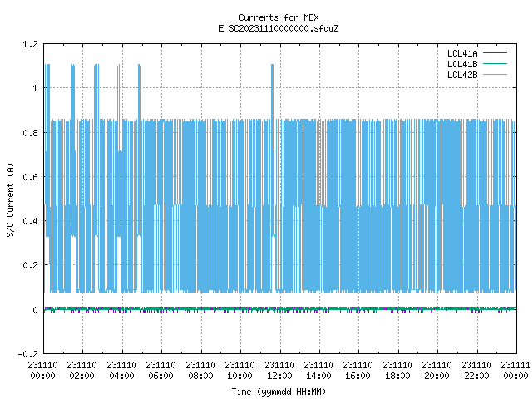Image resolution: width=532 pixels, height=399 pixels.
Task: Click the y-axis tick value 0.8
Action: click(30, 133)
